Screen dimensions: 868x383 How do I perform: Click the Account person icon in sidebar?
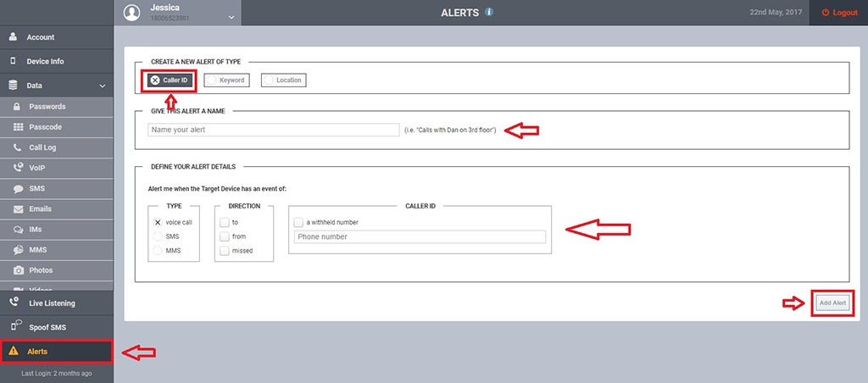13,36
